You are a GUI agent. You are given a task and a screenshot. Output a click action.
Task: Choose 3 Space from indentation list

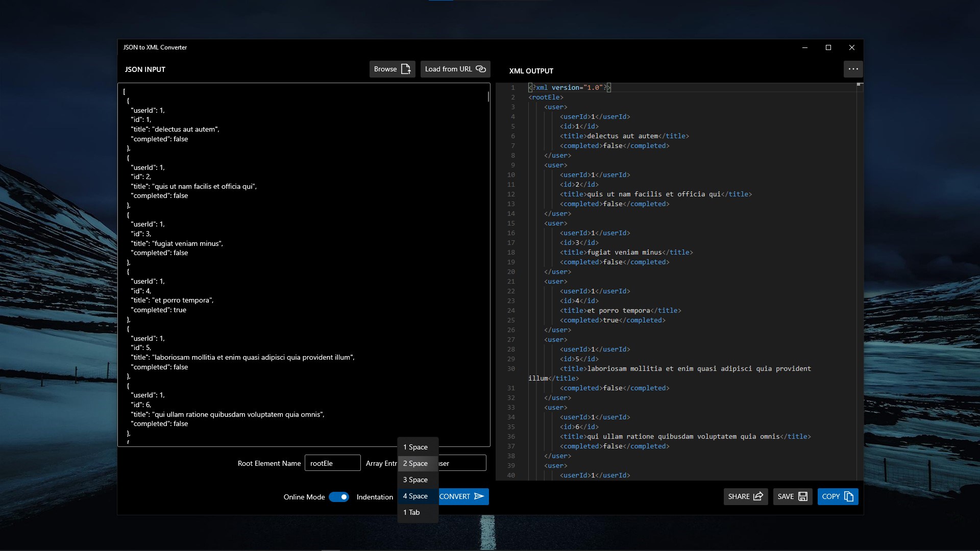pyautogui.click(x=415, y=480)
